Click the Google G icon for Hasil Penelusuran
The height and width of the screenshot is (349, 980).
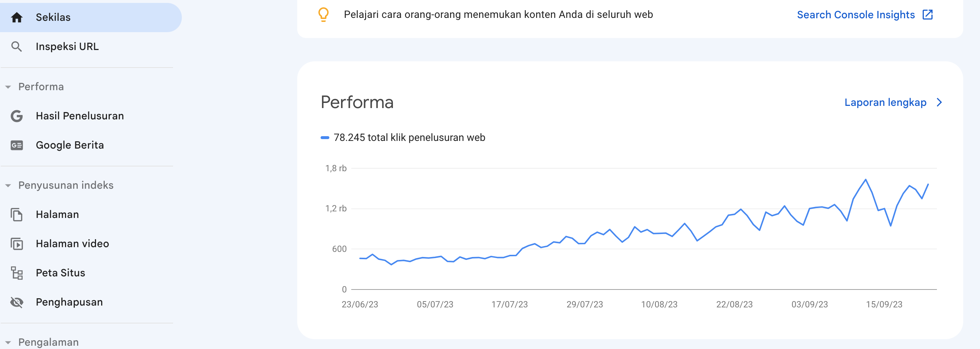click(17, 116)
